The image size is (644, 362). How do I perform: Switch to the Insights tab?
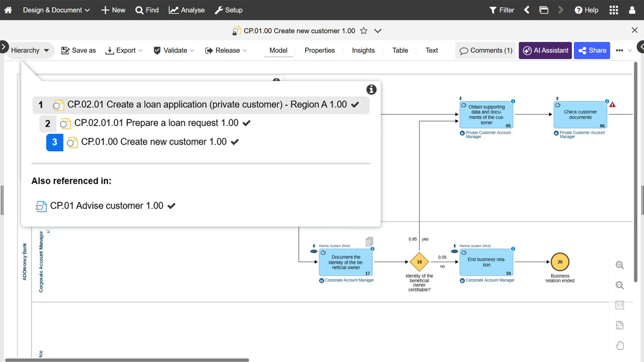click(x=363, y=50)
